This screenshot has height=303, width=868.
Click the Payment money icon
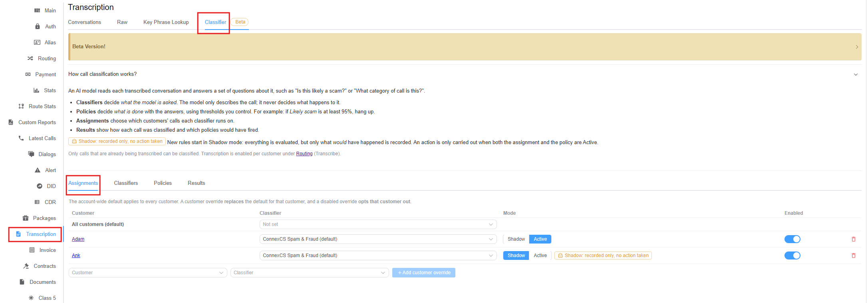(28, 74)
